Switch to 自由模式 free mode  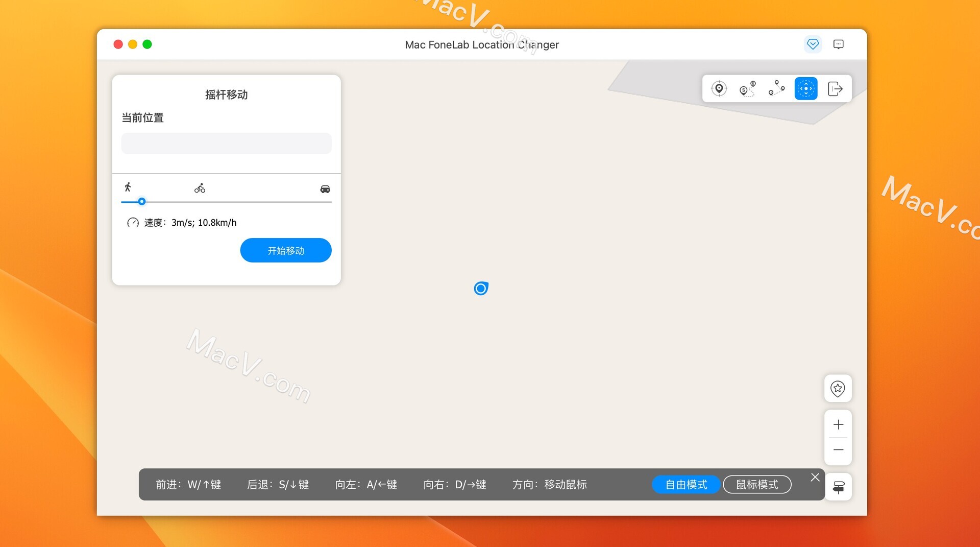(x=686, y=484)
